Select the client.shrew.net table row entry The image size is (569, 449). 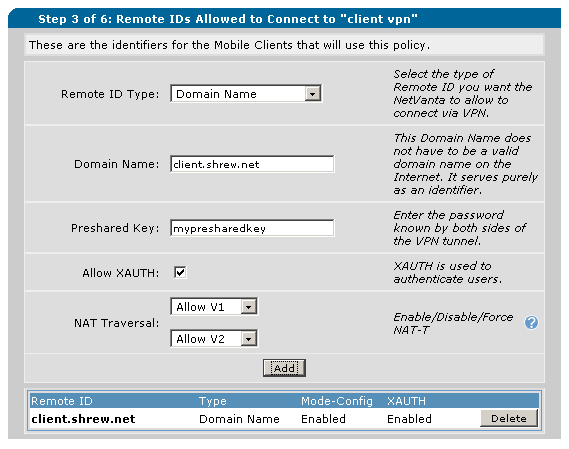tap(83, 419)
